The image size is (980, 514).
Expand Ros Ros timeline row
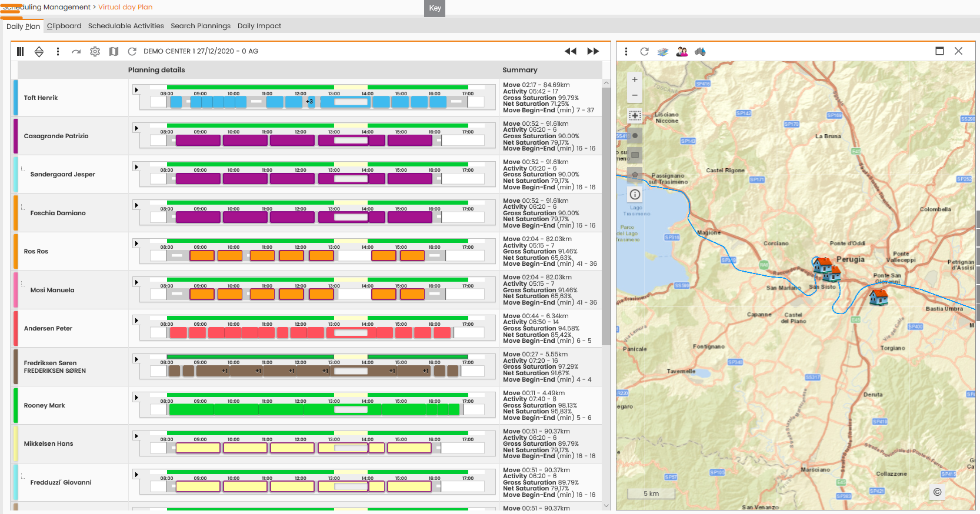(136, 243)
